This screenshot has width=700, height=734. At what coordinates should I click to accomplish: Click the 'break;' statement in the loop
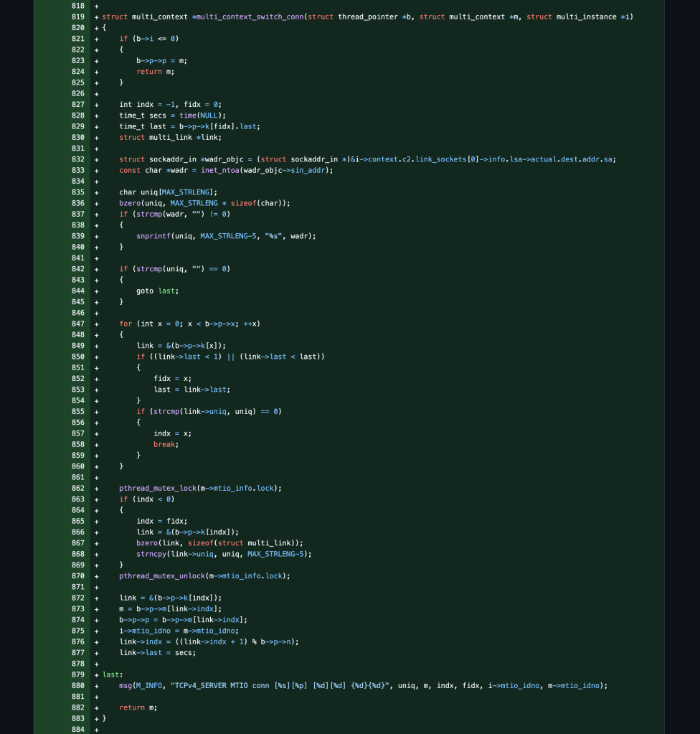tap(166, 444)
